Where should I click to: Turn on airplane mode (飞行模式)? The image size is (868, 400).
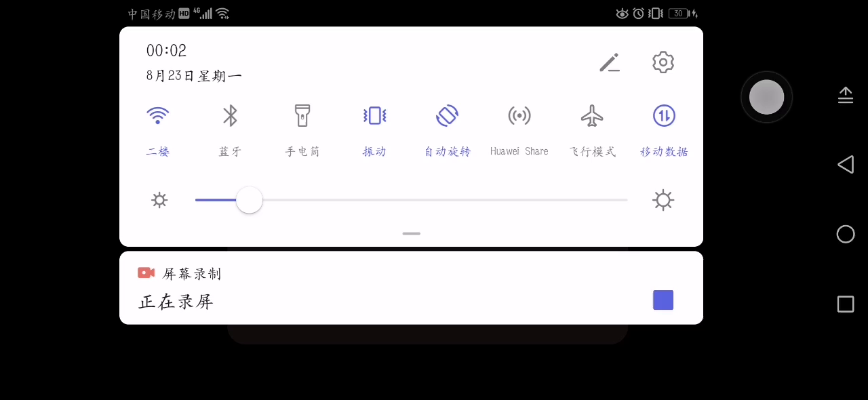(x=592, y=116)
